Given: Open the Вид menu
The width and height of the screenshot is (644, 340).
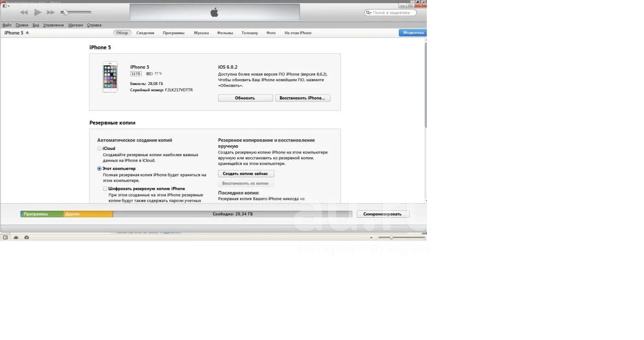Looking at the screenshot, I should click(36, 25).
